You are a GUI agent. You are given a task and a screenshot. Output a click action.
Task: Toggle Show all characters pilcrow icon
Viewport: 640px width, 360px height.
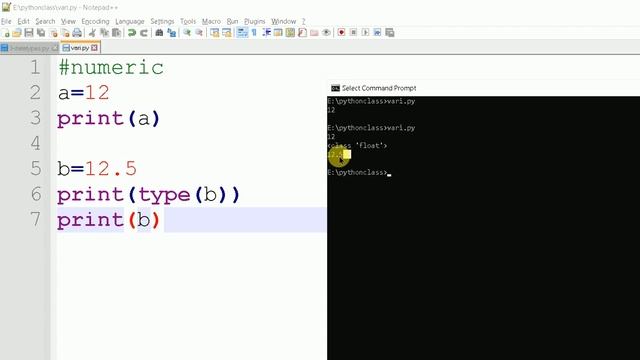[254, 33]
